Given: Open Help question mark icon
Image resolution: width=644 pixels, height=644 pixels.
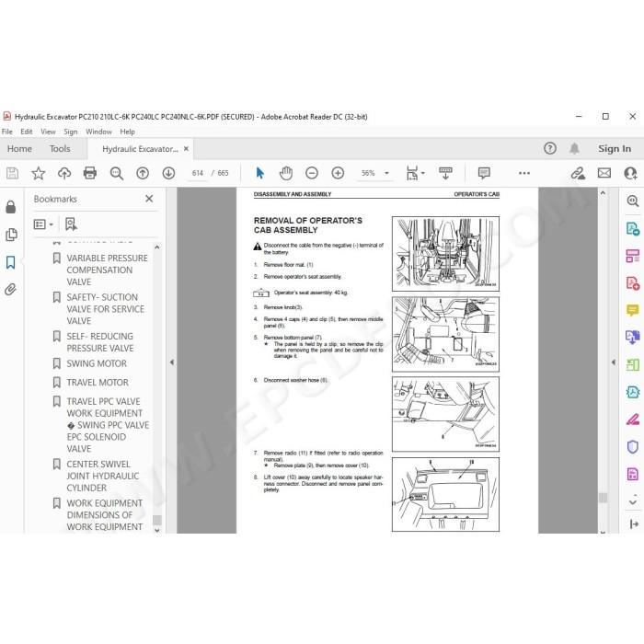Looking at the screenshot, I should click(550, 148).
